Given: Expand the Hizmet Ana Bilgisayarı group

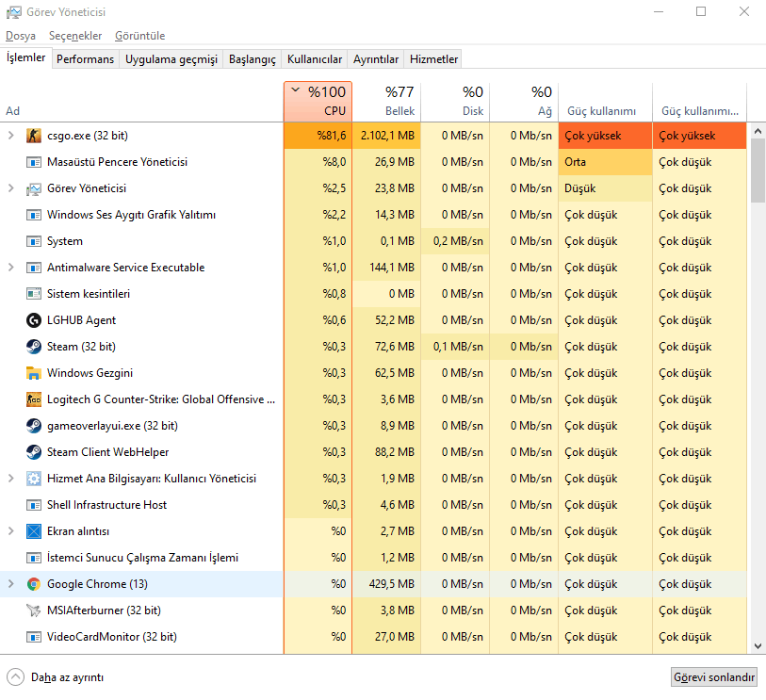Looking at the screenshot, I should (10, 479).
